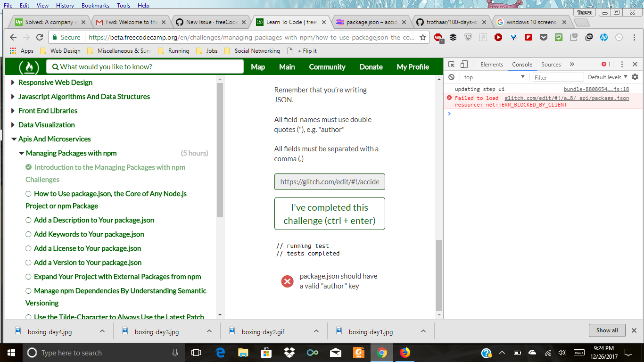Open the Bookmarks menu

(95, 5)
